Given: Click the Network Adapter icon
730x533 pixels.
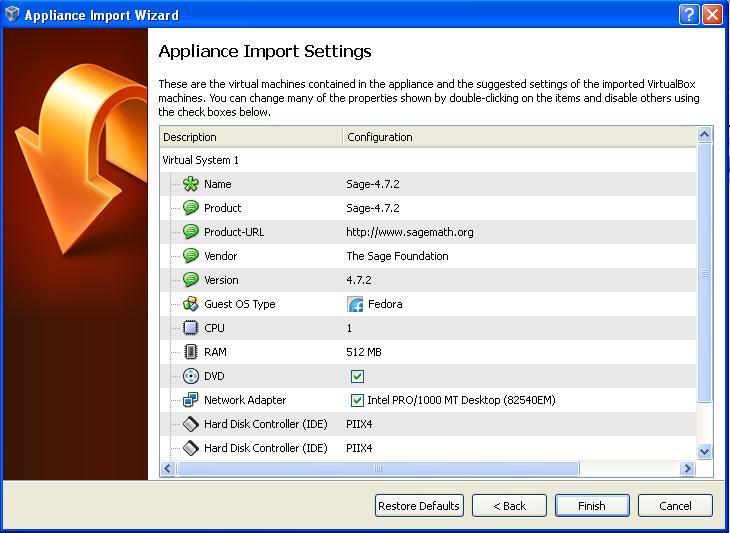Looking at the screenshot, I should coord(191,400).
